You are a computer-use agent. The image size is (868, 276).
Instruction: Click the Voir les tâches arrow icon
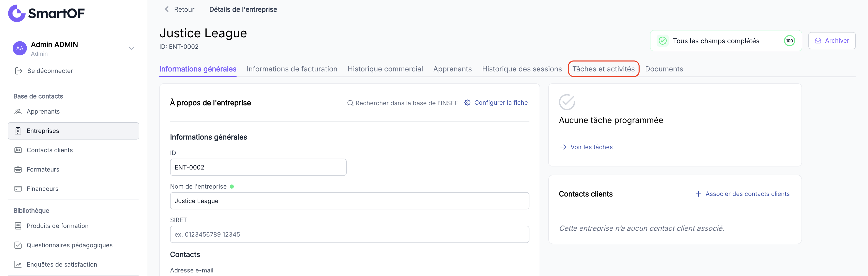click(x=563, y=147)
